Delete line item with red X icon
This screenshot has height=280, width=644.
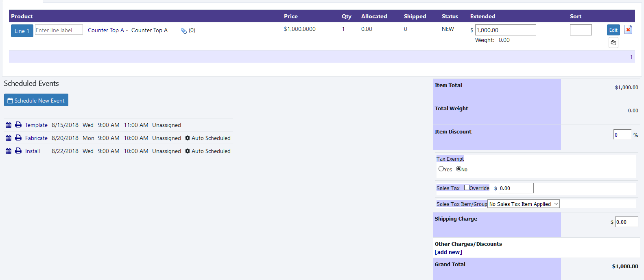(628, 30)
